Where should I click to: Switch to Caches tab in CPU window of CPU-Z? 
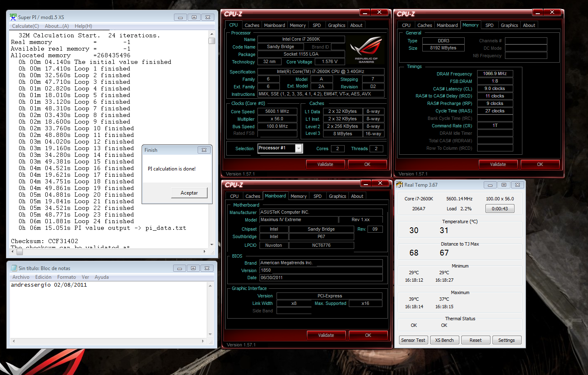(252, 25)
